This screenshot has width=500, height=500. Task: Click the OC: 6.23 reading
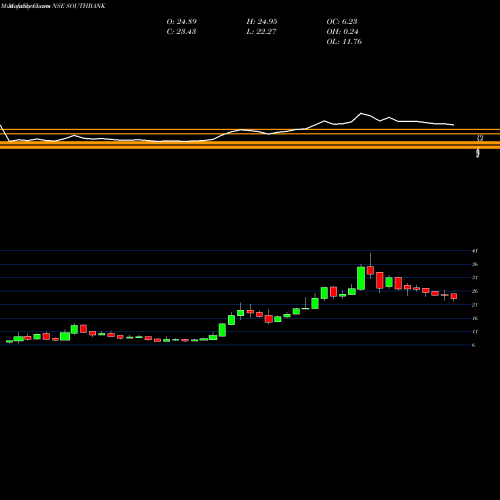click(x=342, y=22)
